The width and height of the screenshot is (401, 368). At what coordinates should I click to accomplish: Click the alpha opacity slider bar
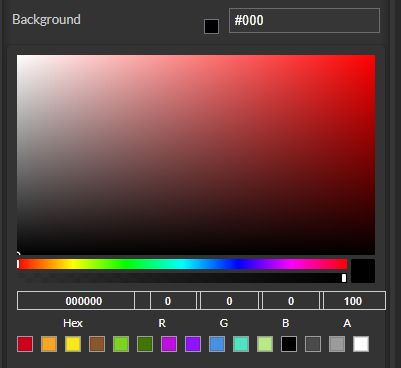click(182, 278)
